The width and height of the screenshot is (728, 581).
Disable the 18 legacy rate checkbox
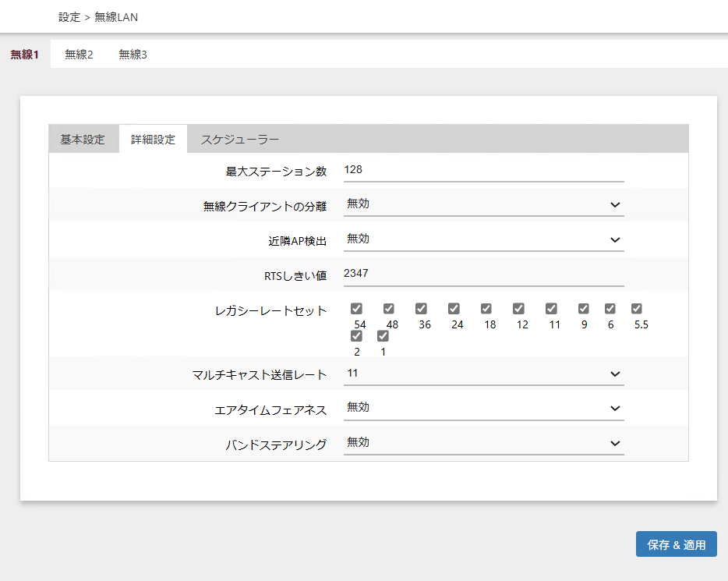[486, 309]
